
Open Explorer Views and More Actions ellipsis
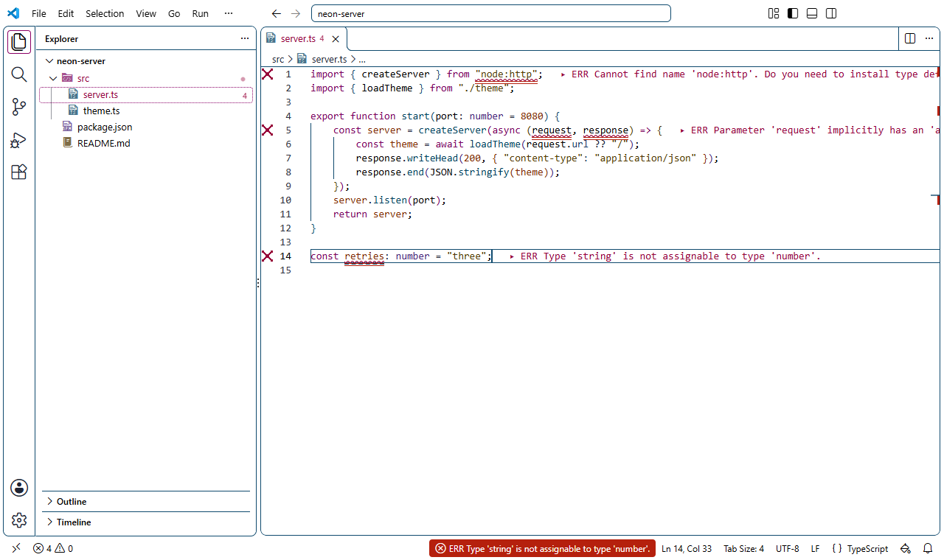click(245, 39)
